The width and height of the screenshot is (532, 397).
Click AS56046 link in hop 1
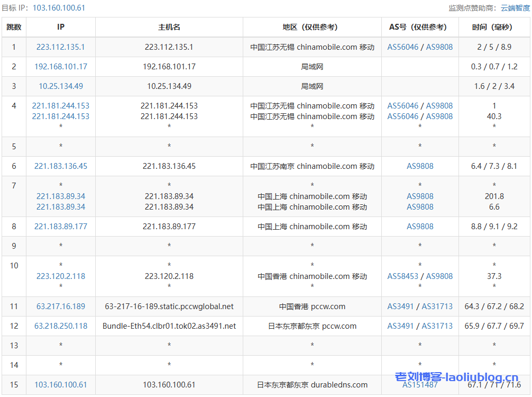[404, 47]
